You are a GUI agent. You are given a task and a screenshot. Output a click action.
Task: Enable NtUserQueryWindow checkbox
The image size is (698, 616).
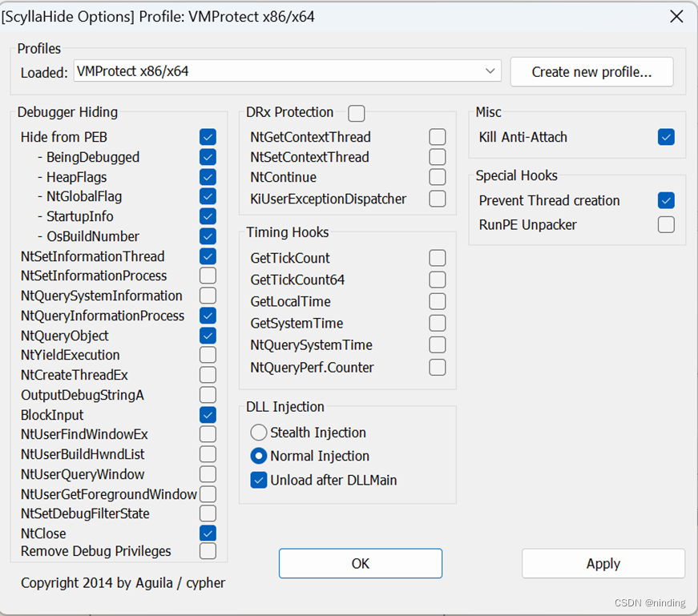pyautogui.click(x=208, y=474)
